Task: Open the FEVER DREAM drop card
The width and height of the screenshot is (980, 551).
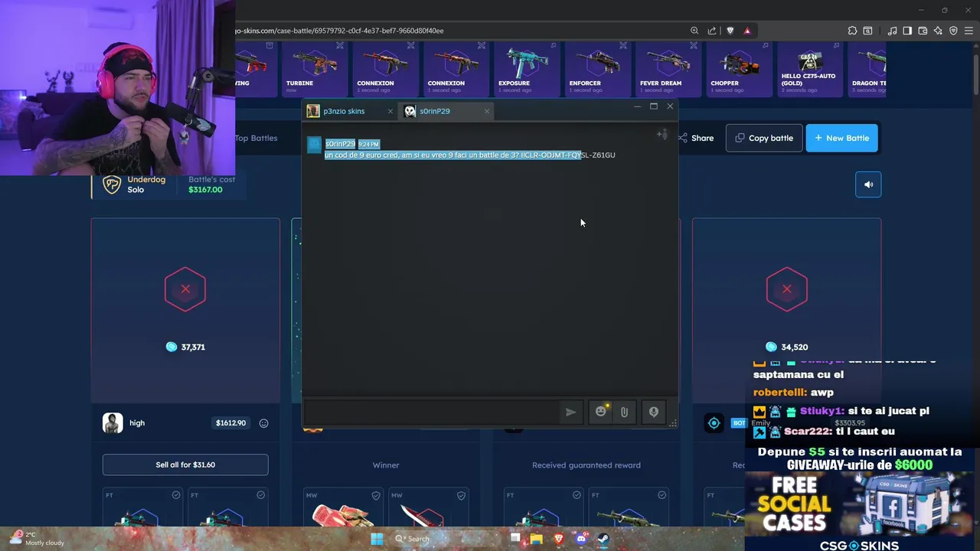Action: pyautogui.click(x=668, y=69)
